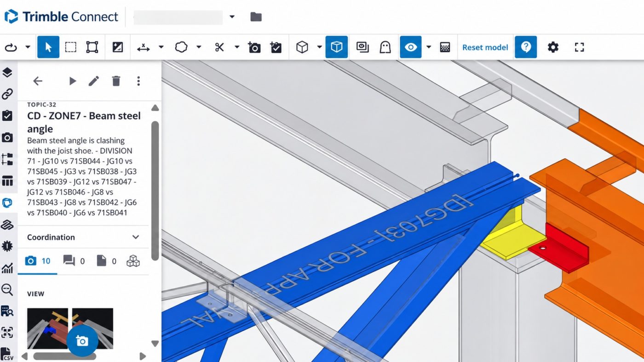Viewport: 644px width, 362px height.
Task: Edit the topic with pencil icon
Action: pos(94,81)
